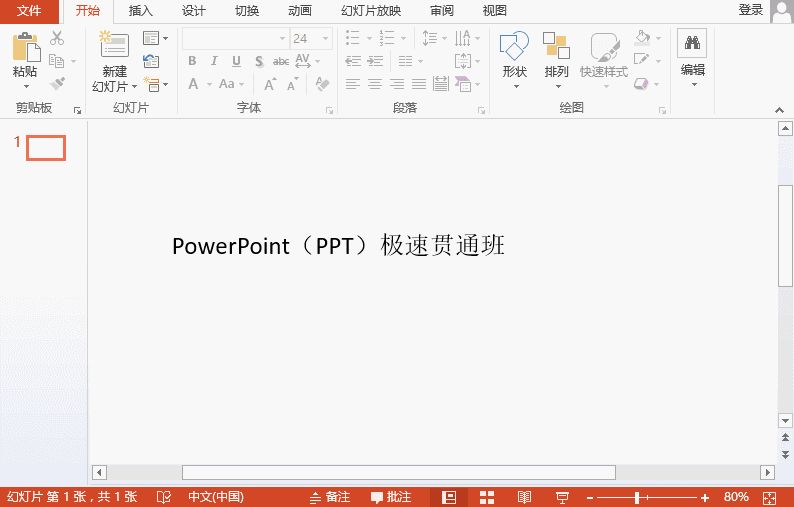This screenshot has height=507, width=794.
Task: Click the zoom slider in status bar
Action: pos(637,497)
